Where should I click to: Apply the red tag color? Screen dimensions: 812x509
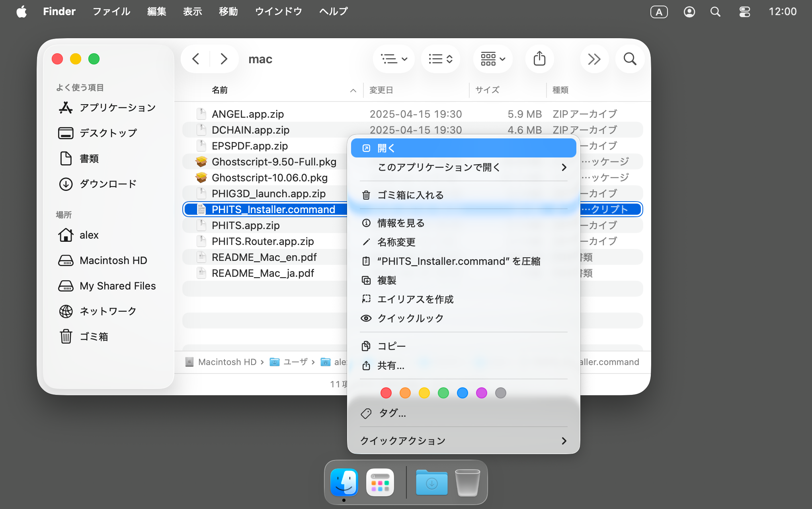(x=386, y=393)
